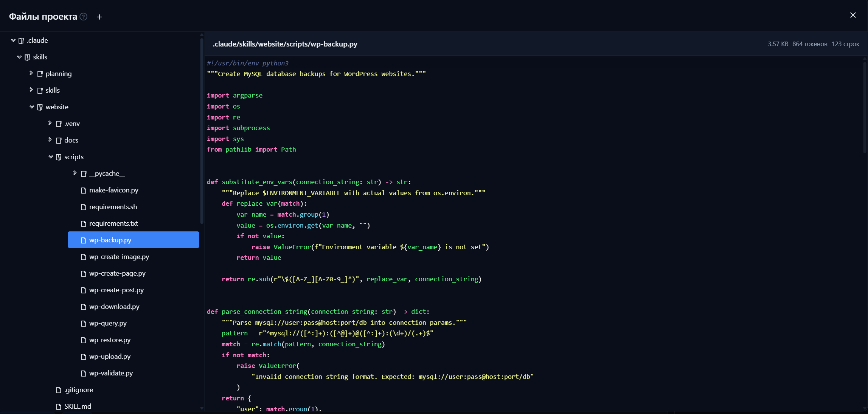The width and height of the screenshot is (868, 414).
Task: Click the scripts folder icon
Action: point(59,157)
